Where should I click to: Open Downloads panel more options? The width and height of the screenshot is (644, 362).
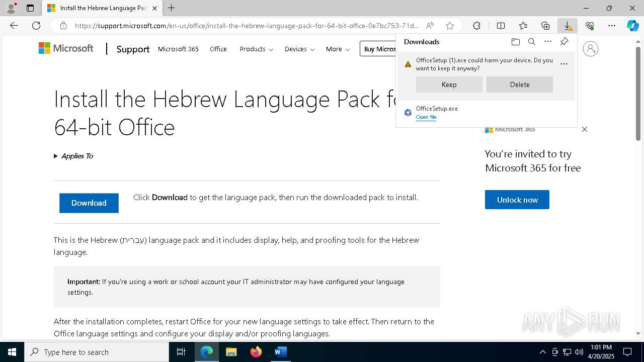coord(548,42)
